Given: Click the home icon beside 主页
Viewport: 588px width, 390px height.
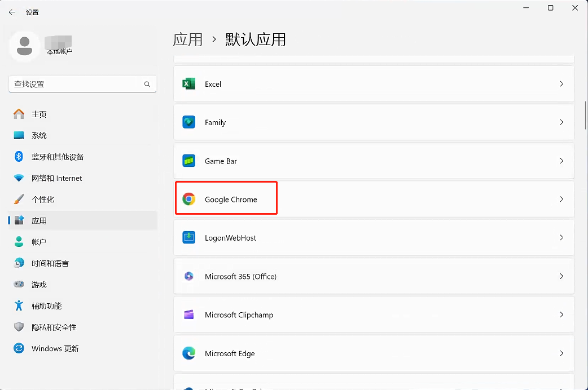Looking at the screenshot, I should (x=19, y=114).
